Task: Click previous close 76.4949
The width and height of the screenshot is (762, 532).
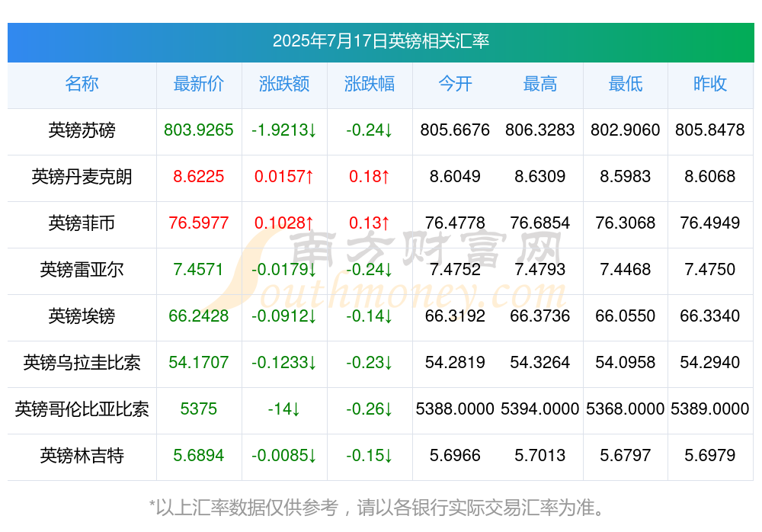Action: click(710, 223)
